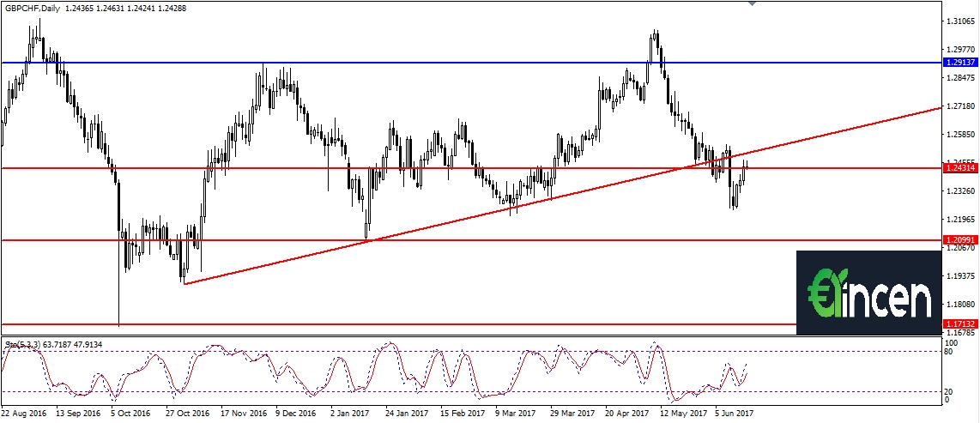Screen dimensions: 980x423
Task: Click the GBPCHF,Daily chart title
Action: pyautogui.click(x=31, y=8)
